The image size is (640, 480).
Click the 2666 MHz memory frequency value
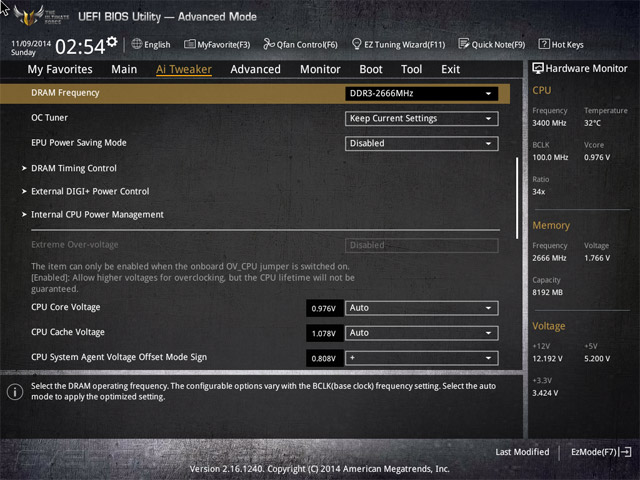[x=549, y=258]
